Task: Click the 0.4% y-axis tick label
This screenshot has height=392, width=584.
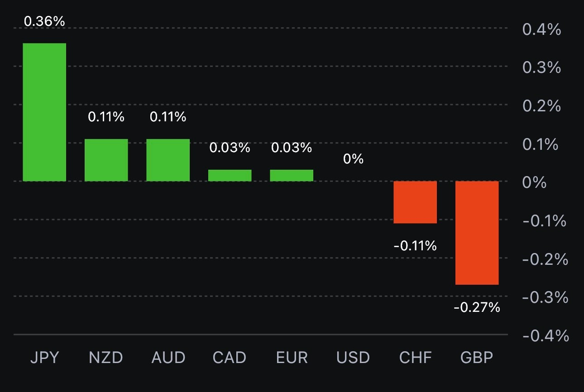Action: pos(541,30)
